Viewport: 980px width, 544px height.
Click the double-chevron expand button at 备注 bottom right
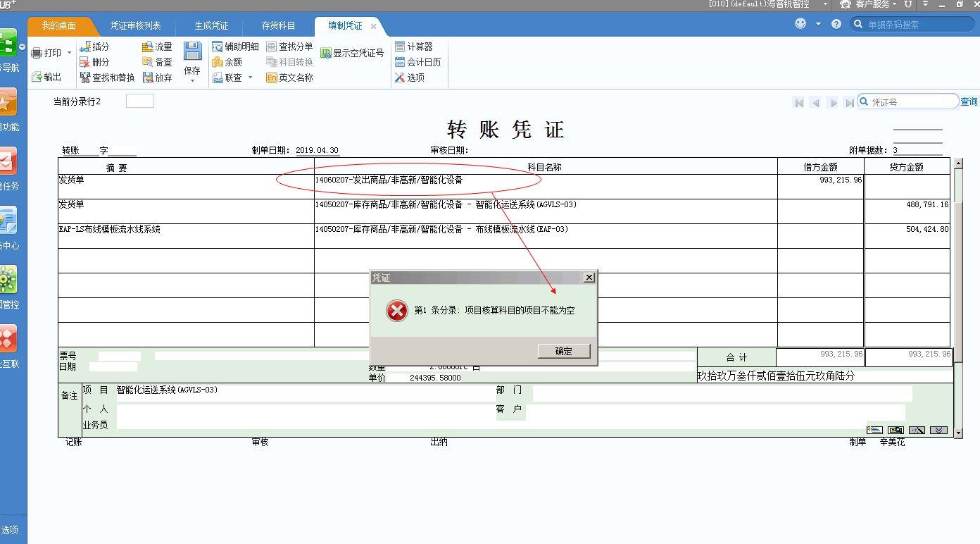click(938, 430)
